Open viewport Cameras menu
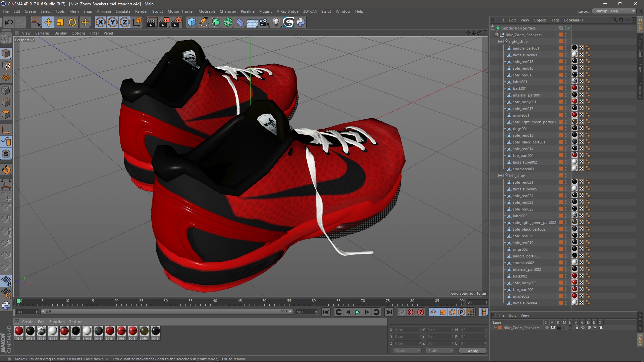Image resolution: width=644 pixels, height=362 pixels. pos(42,33)
